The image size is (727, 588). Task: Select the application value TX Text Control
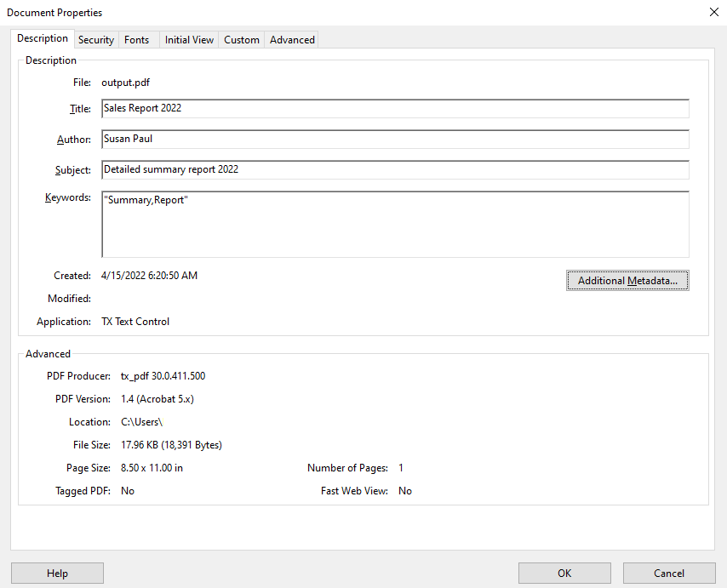point(135,321)
